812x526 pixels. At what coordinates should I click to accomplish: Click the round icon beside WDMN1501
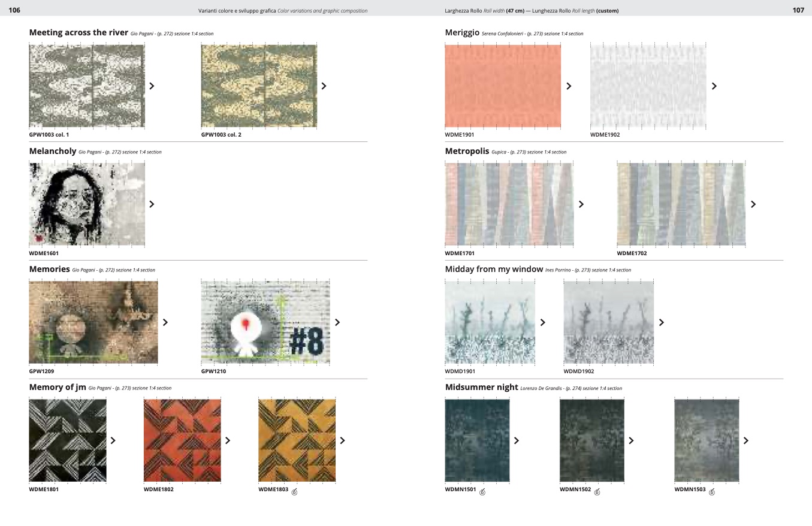(x=482, y=492)
